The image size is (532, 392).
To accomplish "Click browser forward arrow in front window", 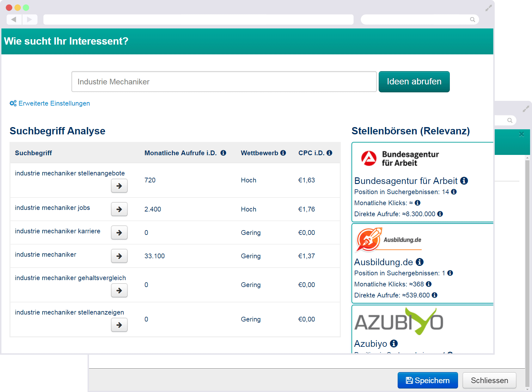I will [30, 20].
